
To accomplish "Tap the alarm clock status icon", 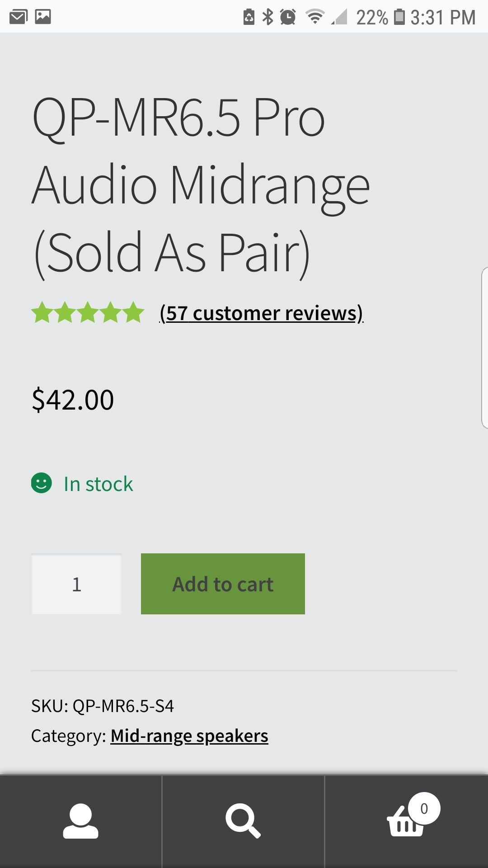I will pos(288,17).
